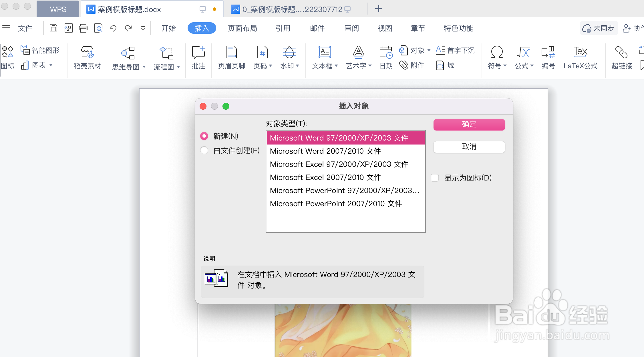Select the 新建(N) radio button
The width and height of the screenshot is (644, 357).
coord(204,136)
